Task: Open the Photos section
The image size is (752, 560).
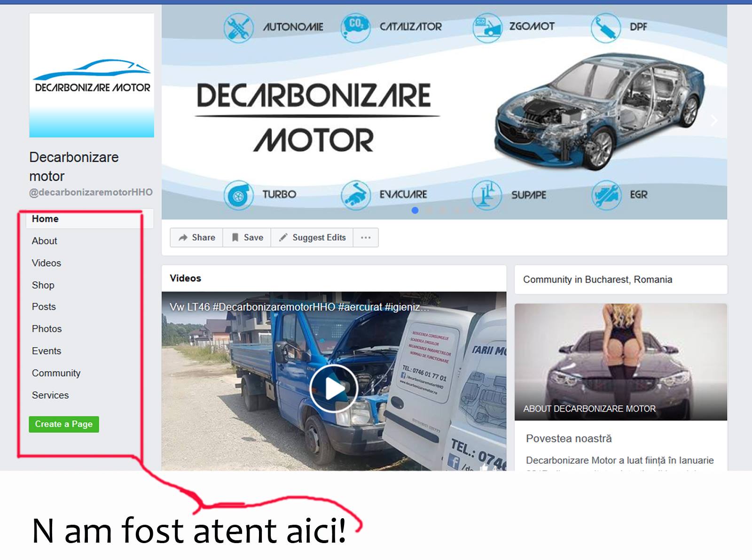Action: [47, 329]
